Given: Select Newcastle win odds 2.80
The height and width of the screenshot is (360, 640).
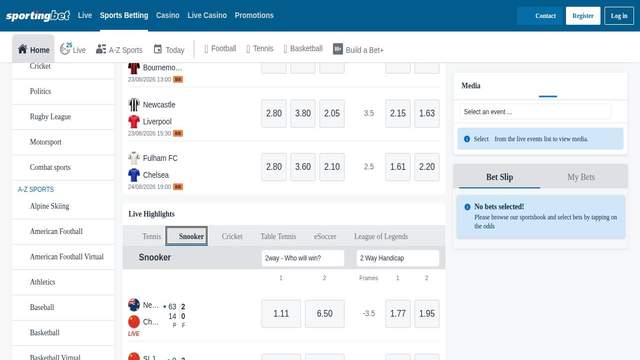Looking at the screenshot, I should [x=274, y=113].
